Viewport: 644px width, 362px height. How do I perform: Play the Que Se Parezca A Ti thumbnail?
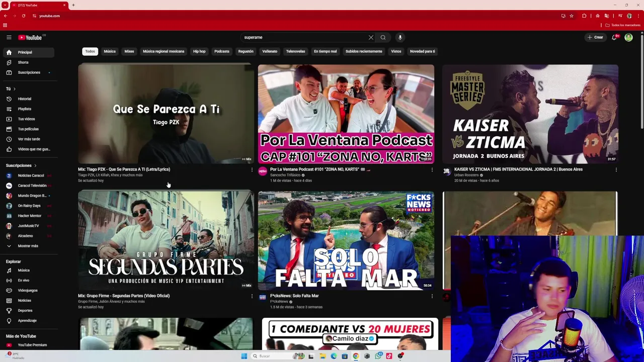tap(166, 114)
